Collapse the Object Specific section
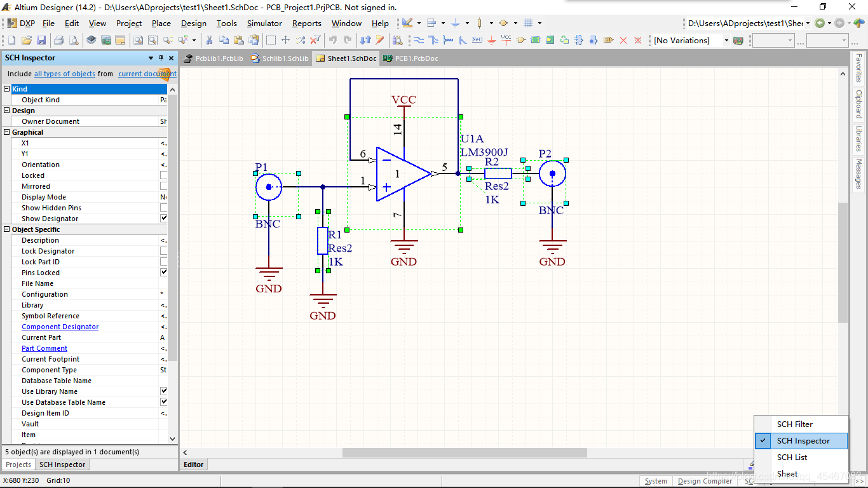The width and height of the screenshot is (868, 488). [7, 229]
